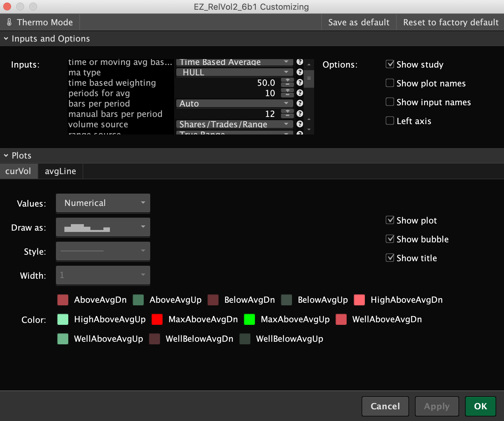Click the time based weighting 50.0 field
Viewport: 504px width, 421px height.
tap(227, 83)
